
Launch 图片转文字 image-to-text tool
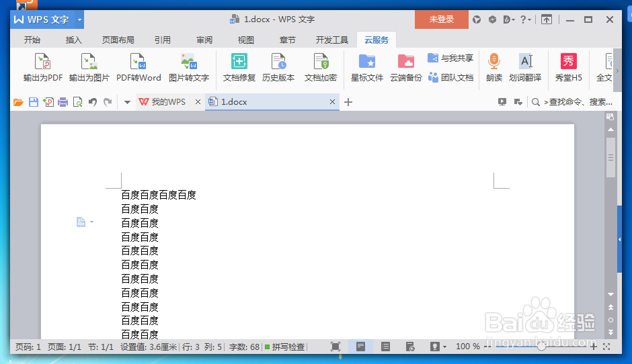[189, 68]
